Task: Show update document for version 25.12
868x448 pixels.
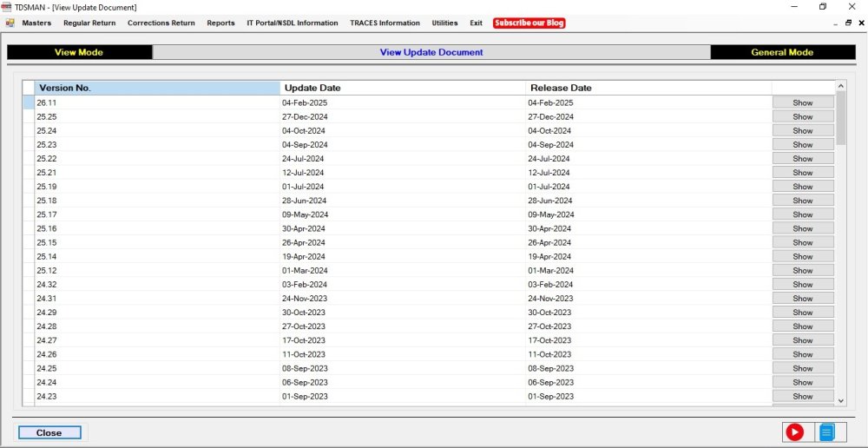Action: pos(803,270)
